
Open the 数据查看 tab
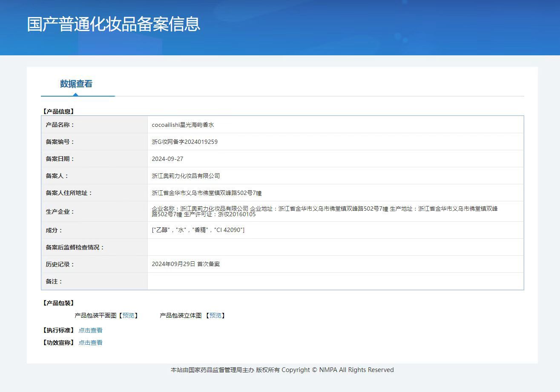(x=76, y=84)
